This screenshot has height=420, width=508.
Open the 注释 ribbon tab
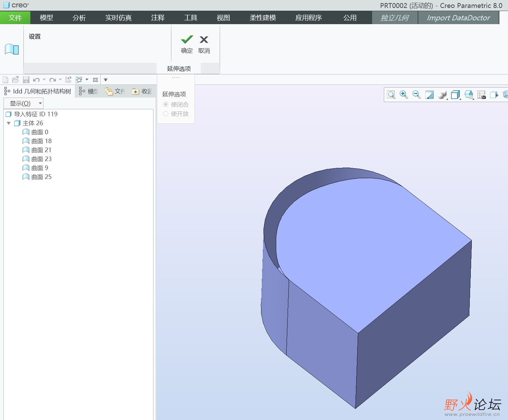158,18
